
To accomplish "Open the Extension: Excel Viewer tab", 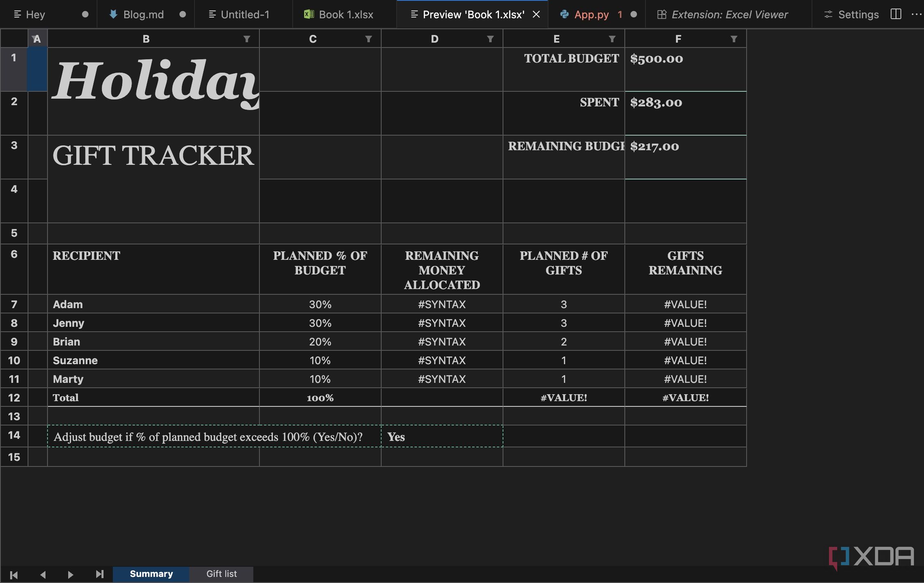I will [728, 15].
